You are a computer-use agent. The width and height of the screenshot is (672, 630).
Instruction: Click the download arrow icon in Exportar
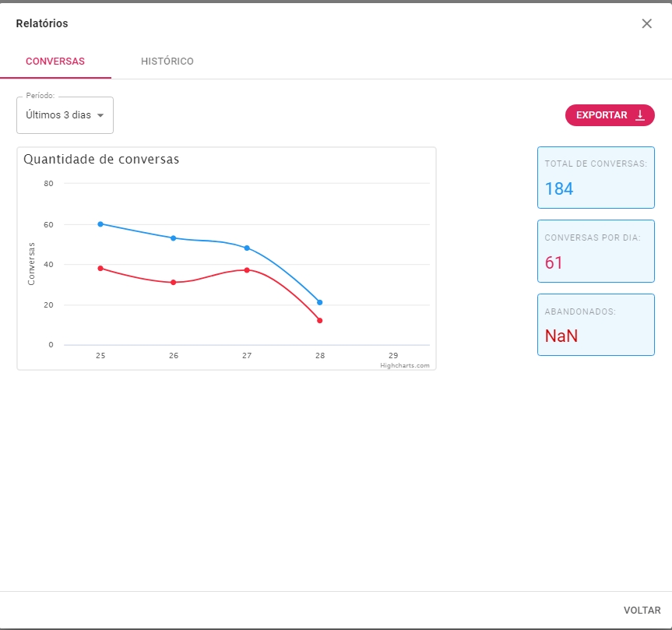pyautogui.click(x=640, y=115)
